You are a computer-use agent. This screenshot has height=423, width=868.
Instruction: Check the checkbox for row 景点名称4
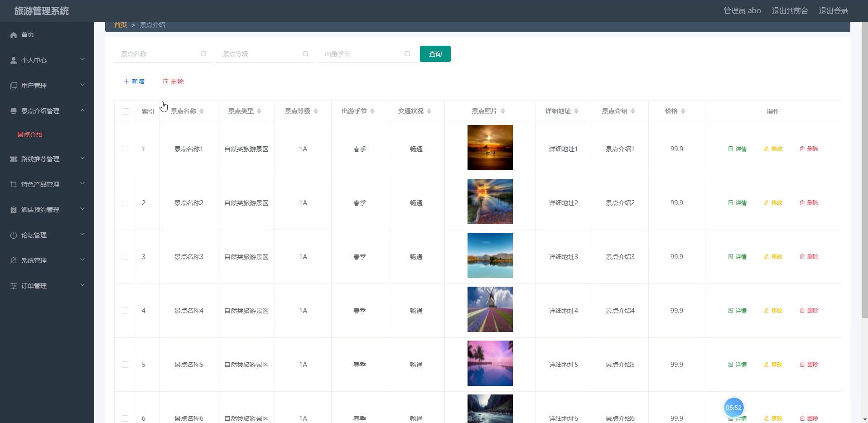point(125,311)
